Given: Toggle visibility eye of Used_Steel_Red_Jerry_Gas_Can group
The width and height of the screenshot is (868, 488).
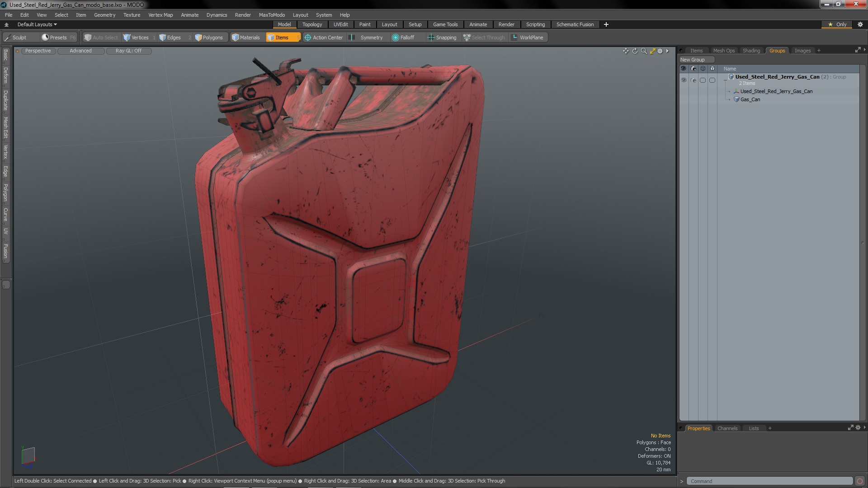Looking at the screenshot, I should coord(684,80).
